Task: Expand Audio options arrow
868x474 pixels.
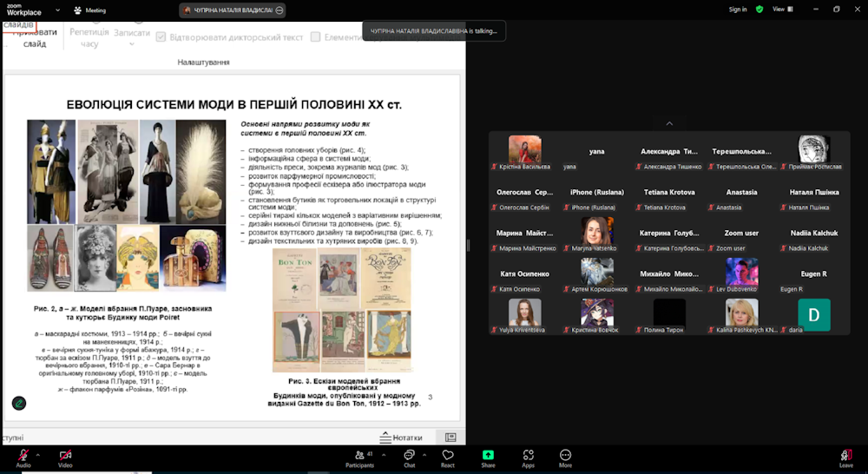Action: 38,455
